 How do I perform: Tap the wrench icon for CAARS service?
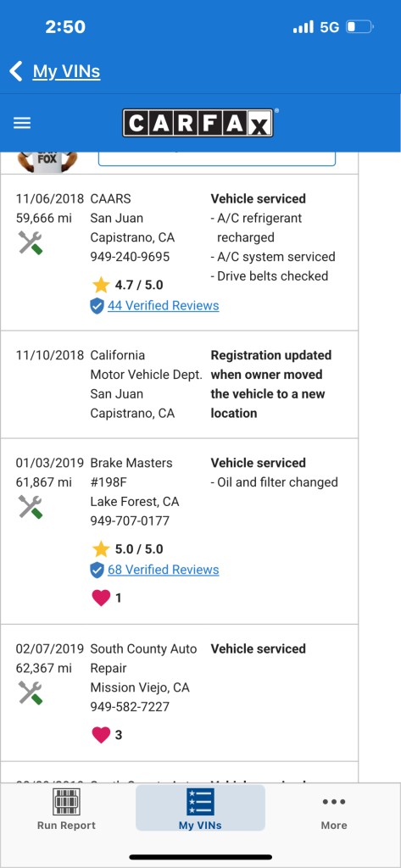point(30,242)
